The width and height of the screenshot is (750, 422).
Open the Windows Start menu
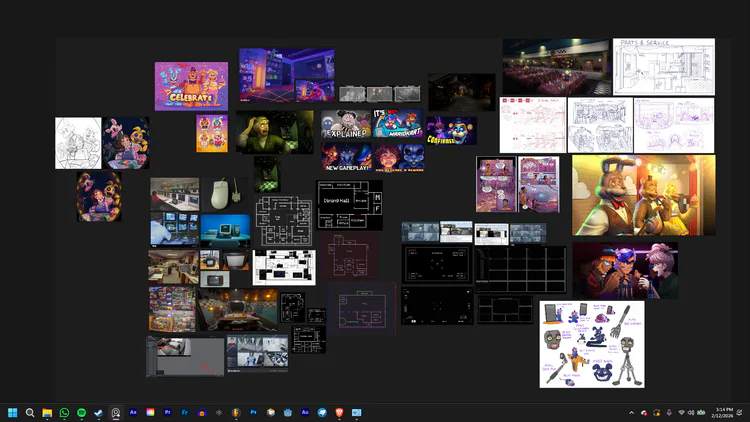[12, 412]
